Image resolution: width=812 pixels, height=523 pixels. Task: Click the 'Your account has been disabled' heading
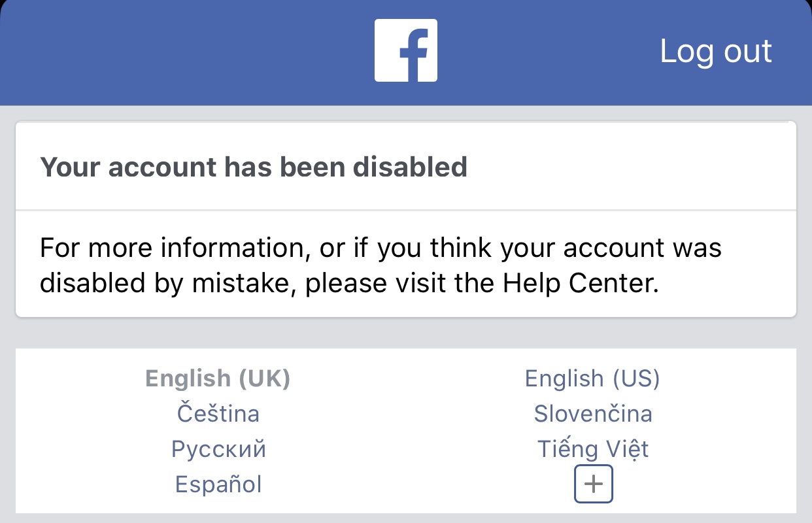[254, 167]
